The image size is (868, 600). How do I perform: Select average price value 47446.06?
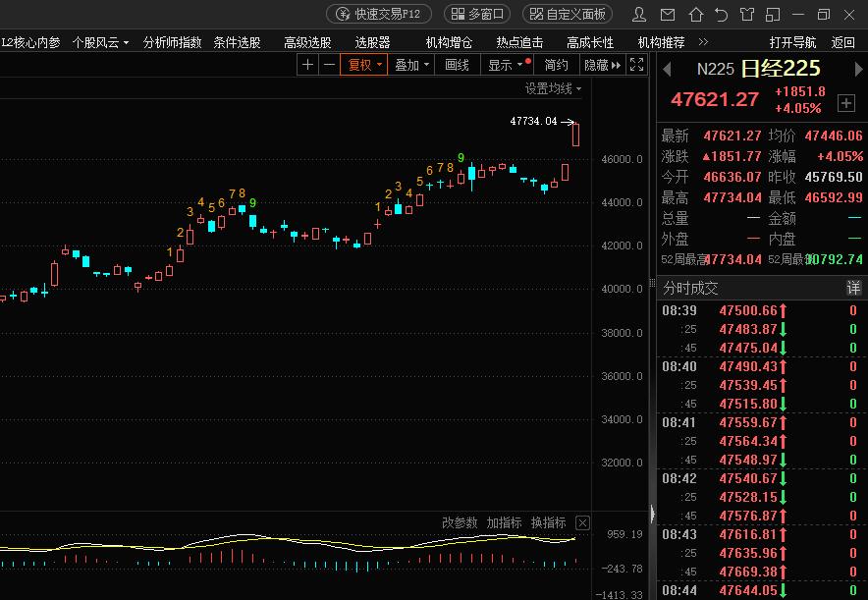point(833,136)
